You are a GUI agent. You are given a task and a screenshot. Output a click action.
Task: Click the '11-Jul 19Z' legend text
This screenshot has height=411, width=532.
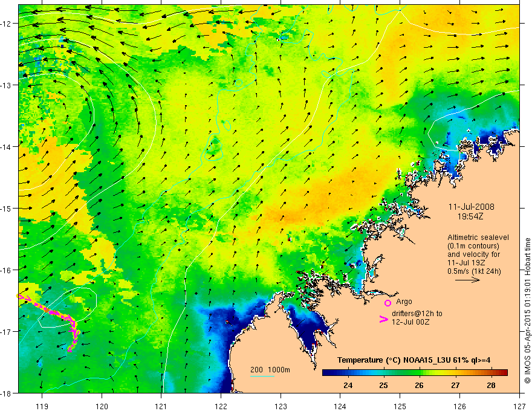click(x=466, y=263)
